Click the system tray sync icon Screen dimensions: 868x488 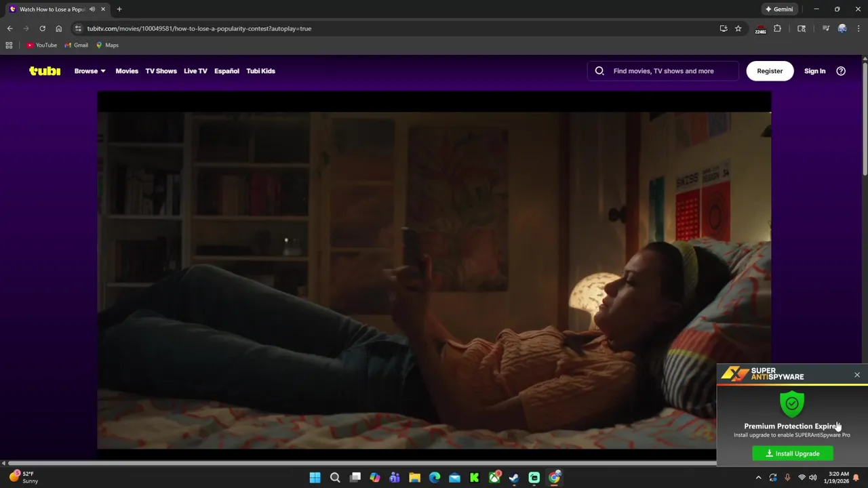pyautogui.click(x=773, y=477)
